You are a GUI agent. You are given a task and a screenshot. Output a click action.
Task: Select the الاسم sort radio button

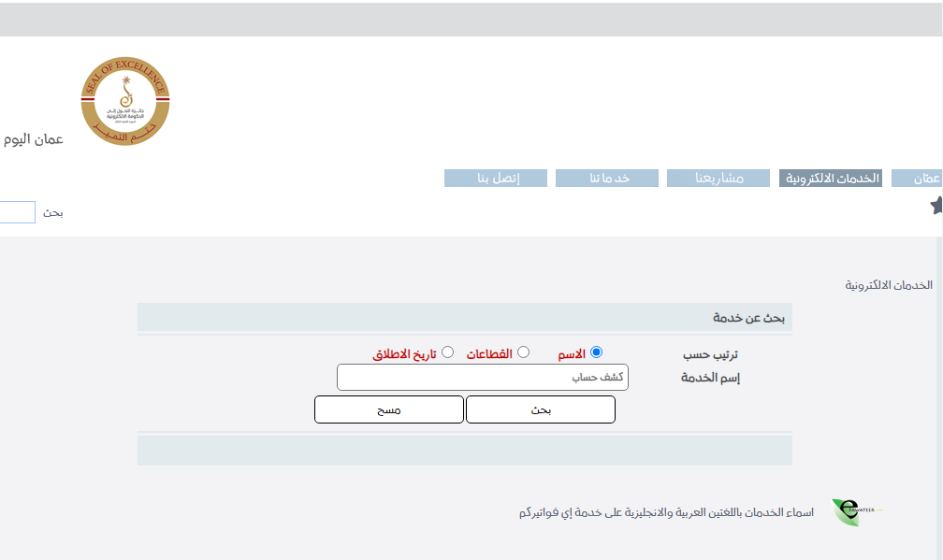tap(596, 352)
